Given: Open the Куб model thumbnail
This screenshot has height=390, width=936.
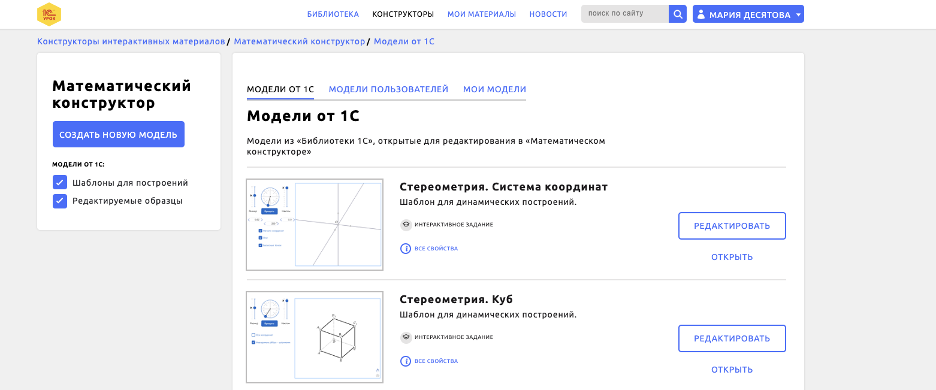Looking at the screenshot, I should 315,337.
